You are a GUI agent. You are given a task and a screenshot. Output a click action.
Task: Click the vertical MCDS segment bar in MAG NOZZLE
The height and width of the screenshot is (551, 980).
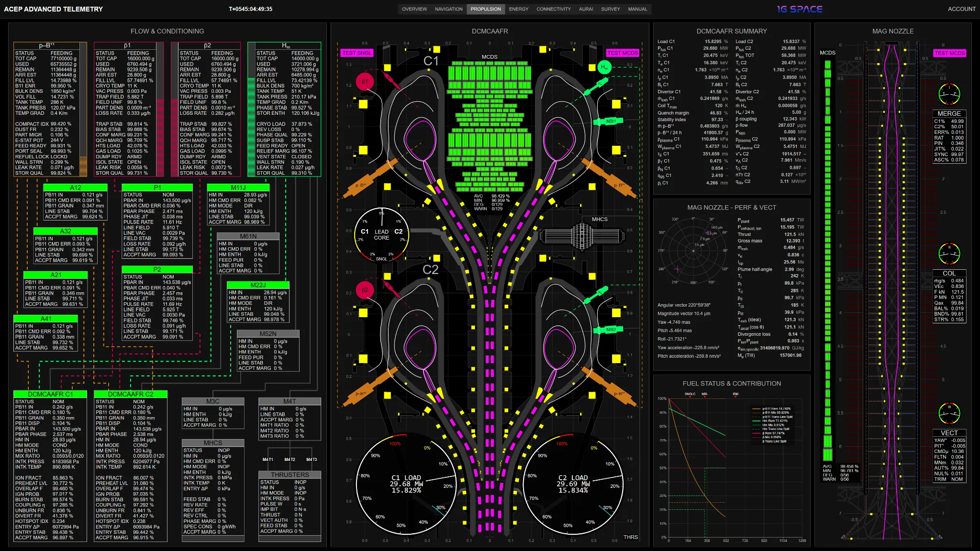(827, 260)
